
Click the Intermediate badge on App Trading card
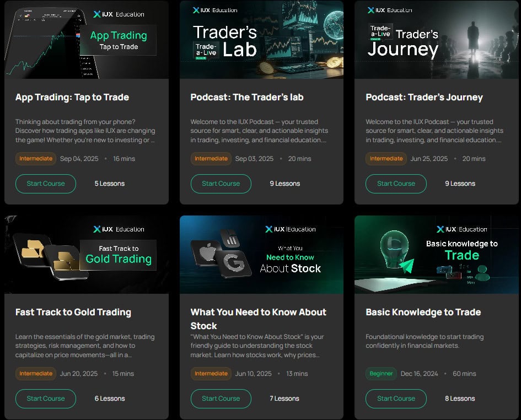[36, 159]
